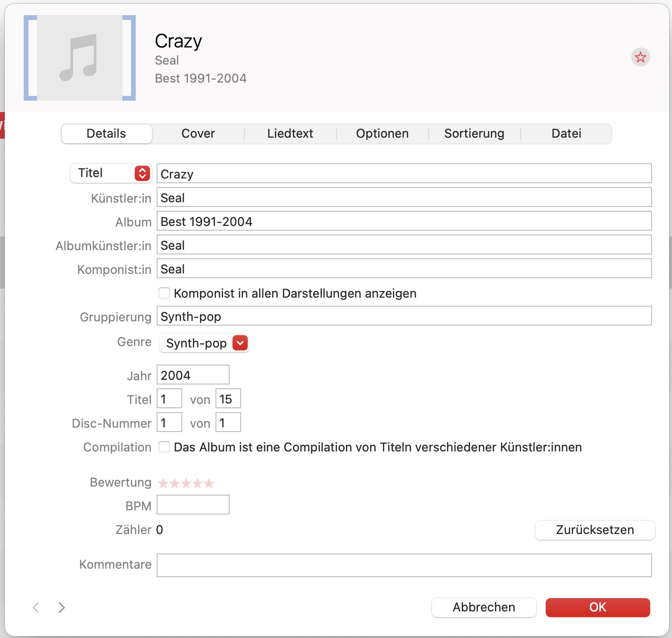Go to previous song with left chevron
The width and height of the screenshot is (672, 638).
click(36, 607)
